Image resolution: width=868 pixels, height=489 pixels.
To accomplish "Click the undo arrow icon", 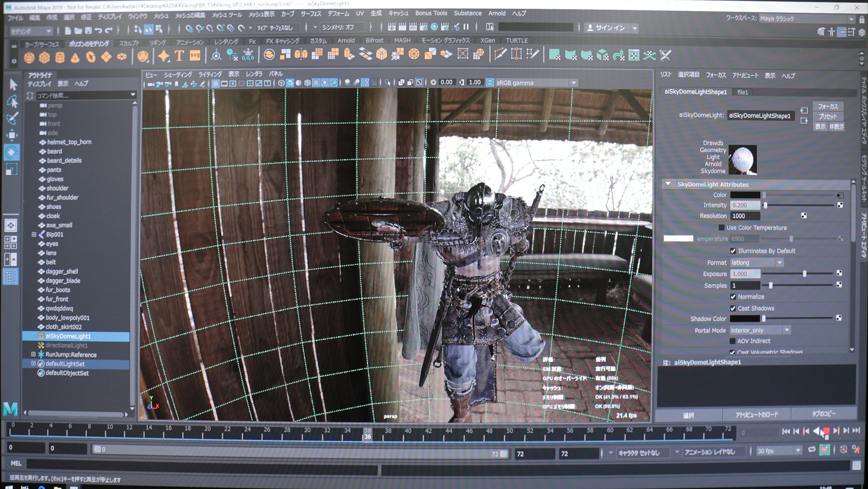I will pyautogui.click(x=98, y=30).
